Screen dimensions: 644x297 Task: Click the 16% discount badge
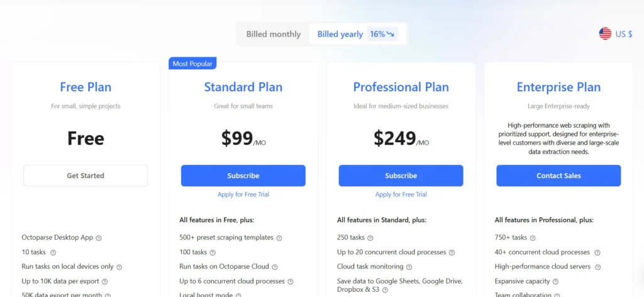[382, 34]
